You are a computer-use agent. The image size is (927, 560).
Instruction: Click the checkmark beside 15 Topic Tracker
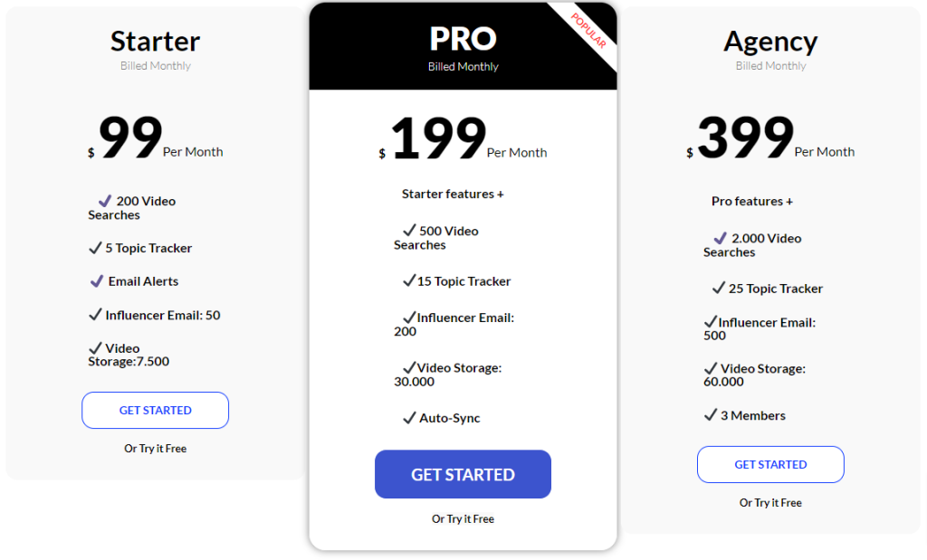pyautogui.click(x=409, y=280)
